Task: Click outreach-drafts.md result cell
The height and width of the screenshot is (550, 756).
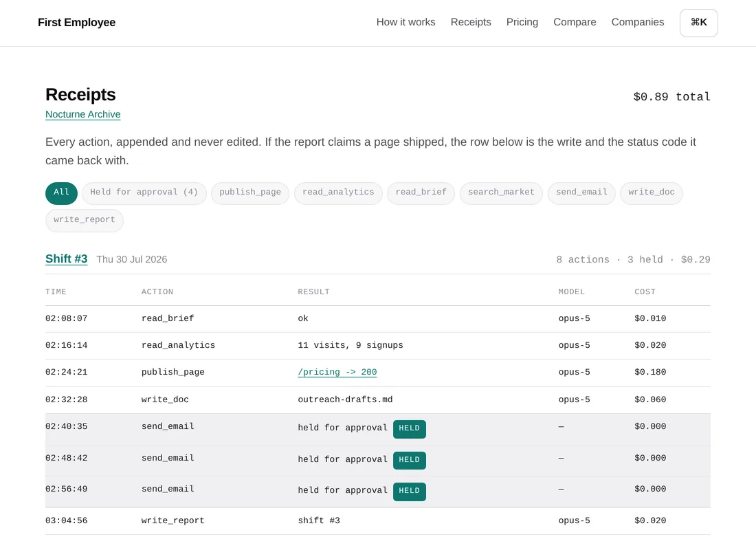Action: coord(345,400)
